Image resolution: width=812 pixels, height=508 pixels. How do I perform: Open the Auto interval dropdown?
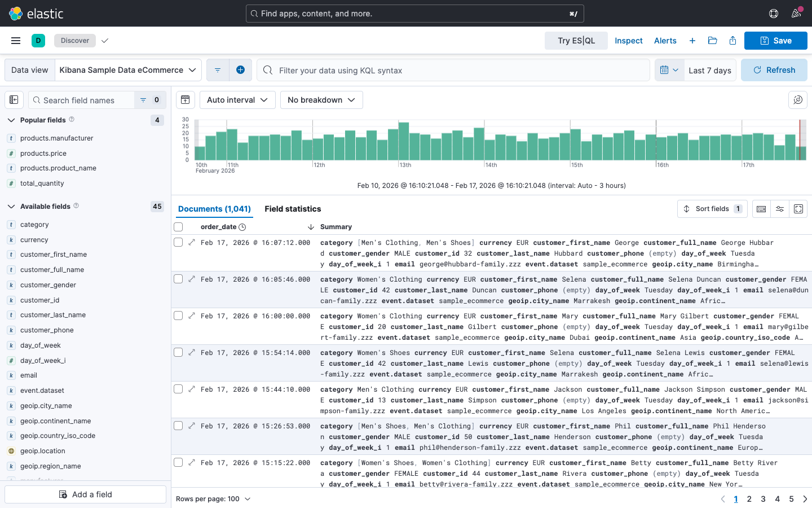pyautogui.click(x=237, y=100)
